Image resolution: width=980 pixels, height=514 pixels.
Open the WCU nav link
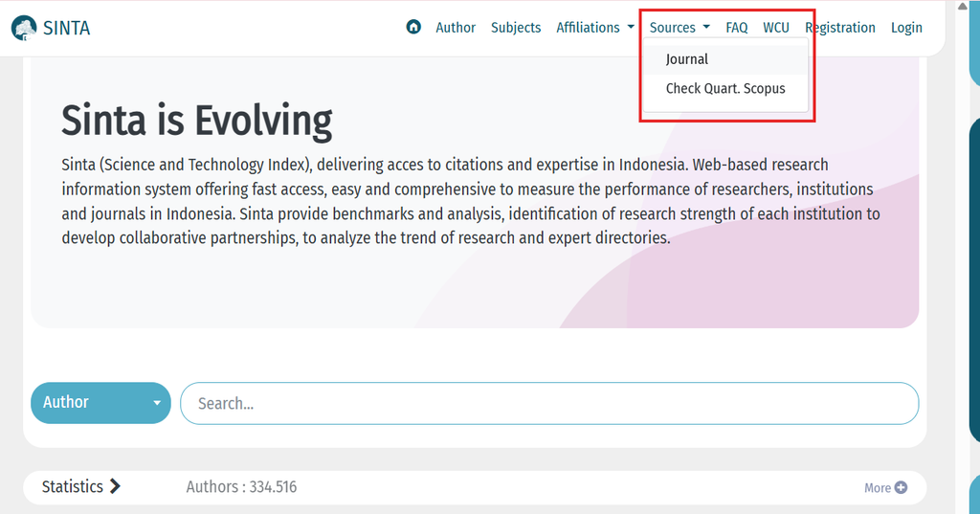[775, 28]
